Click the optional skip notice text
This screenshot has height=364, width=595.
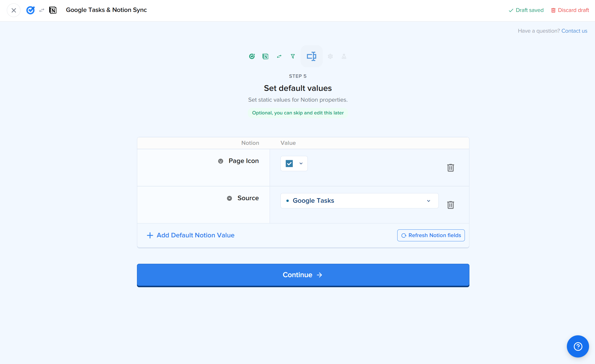tap(298, 113)
